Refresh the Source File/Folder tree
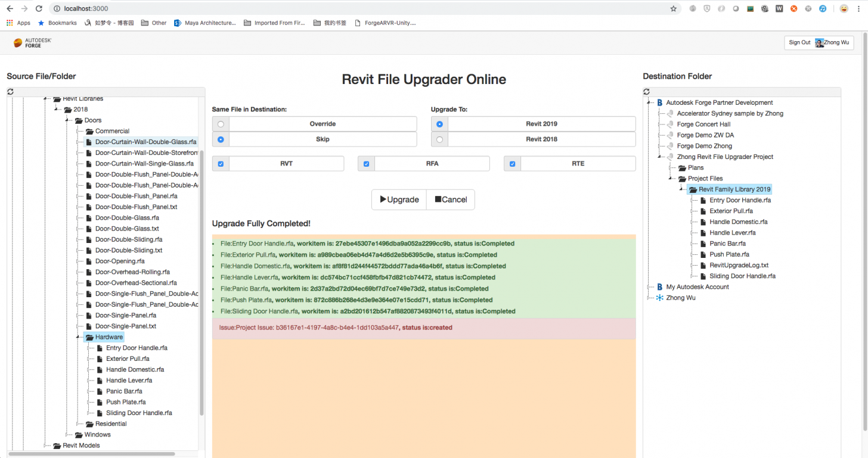 10,92
